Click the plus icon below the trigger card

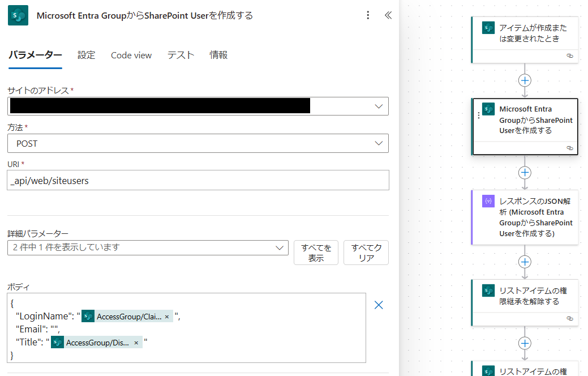click(x=525, y=80)
